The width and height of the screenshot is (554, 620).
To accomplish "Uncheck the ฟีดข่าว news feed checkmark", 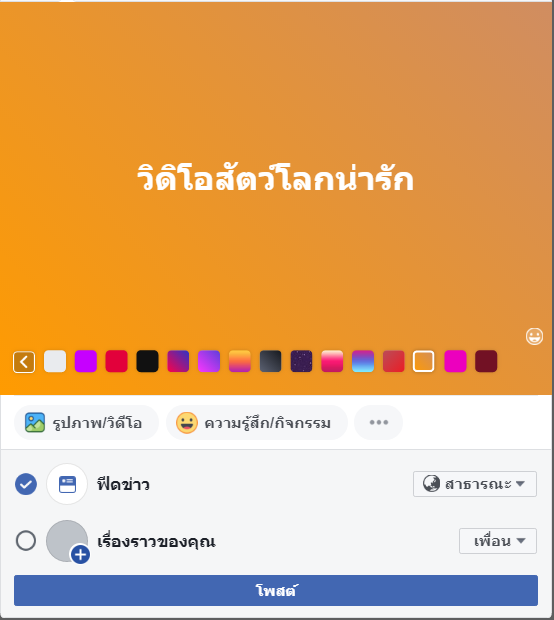I will pyautogui.click(x=26, y=484).
